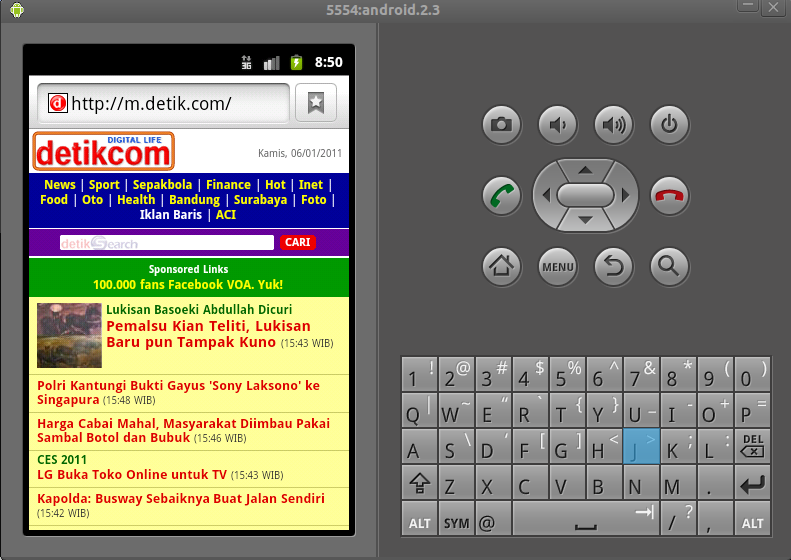Click the Enter return key on the keyboard
The height and width of the screenshot is (560, 791).
click(x=753, y=483)
